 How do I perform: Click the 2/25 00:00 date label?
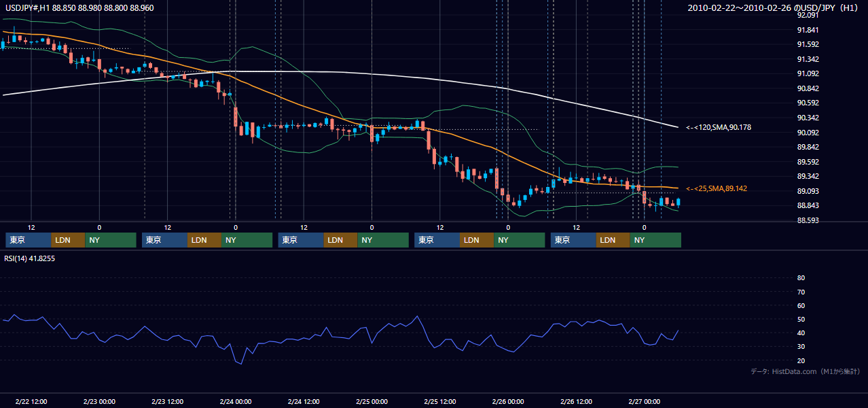[x=372, y=402]
